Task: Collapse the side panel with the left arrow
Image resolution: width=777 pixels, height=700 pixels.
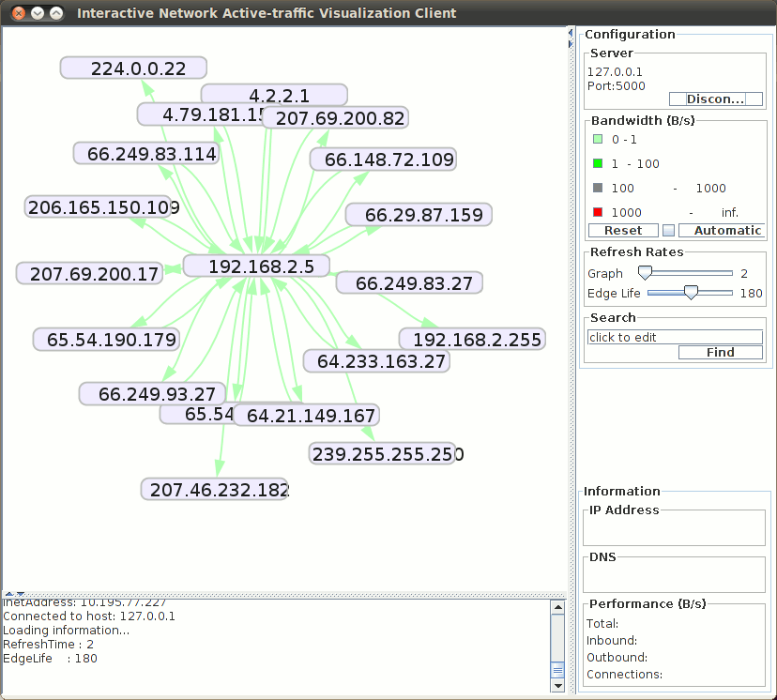Action: click(x=571, y=34)
